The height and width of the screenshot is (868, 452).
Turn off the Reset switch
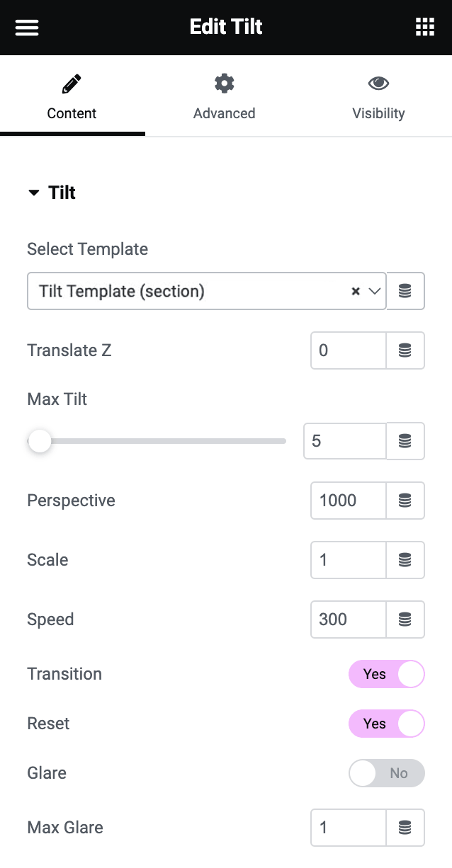click(386, 724)
